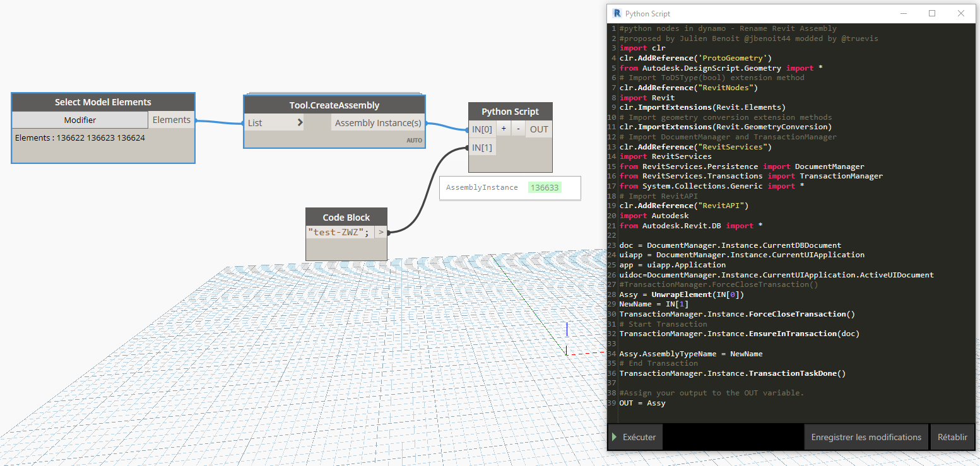The width and height of the screenshot is (980, 466).
Task: Select the Code Block node header
Action: coord(346,217)
